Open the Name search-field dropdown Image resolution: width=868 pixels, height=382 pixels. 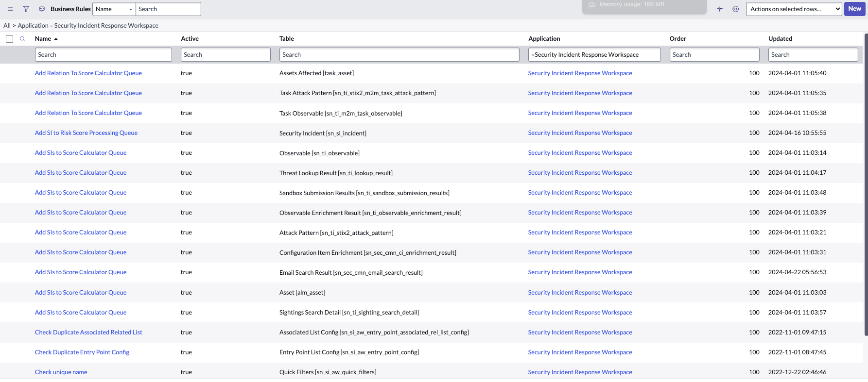[x=114, y=9]
